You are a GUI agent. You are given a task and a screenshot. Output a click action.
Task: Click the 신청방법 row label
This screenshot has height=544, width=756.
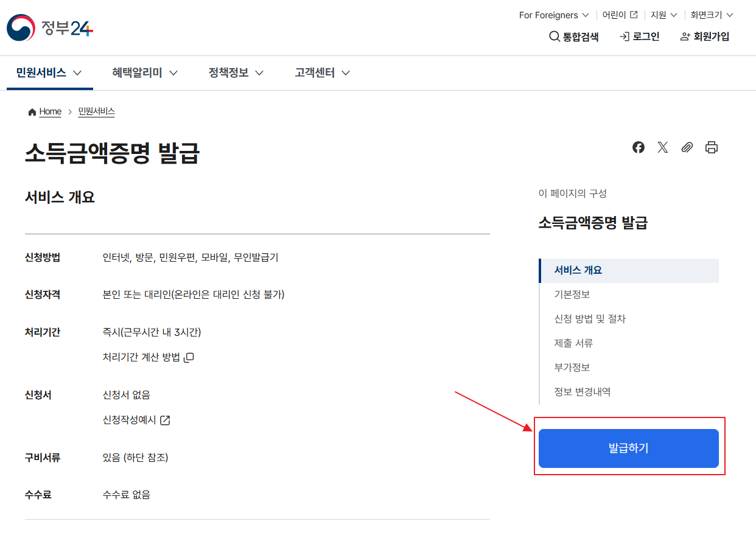coord(43,257)
